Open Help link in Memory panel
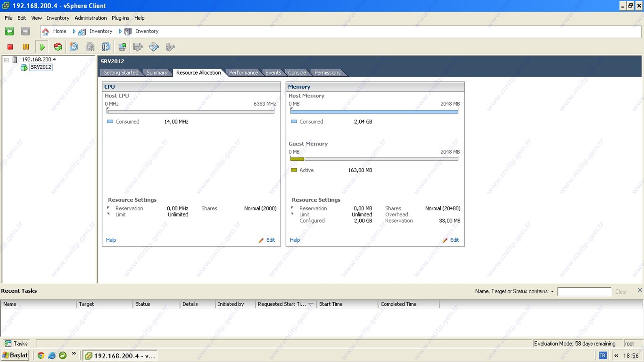 pyautogui.click(x=295, y=240)
